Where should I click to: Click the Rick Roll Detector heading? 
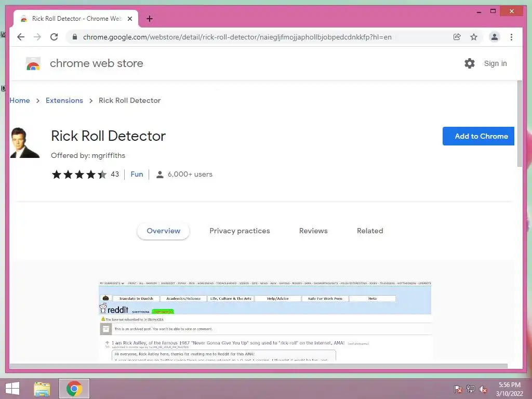click(108, 136)
